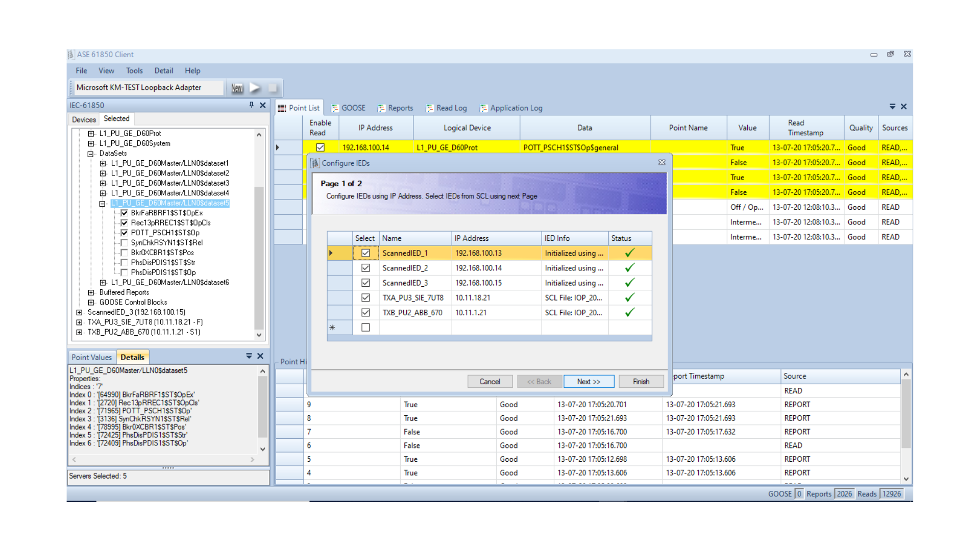Expand the LLN0$dataset1 tree node

(103, 163)
